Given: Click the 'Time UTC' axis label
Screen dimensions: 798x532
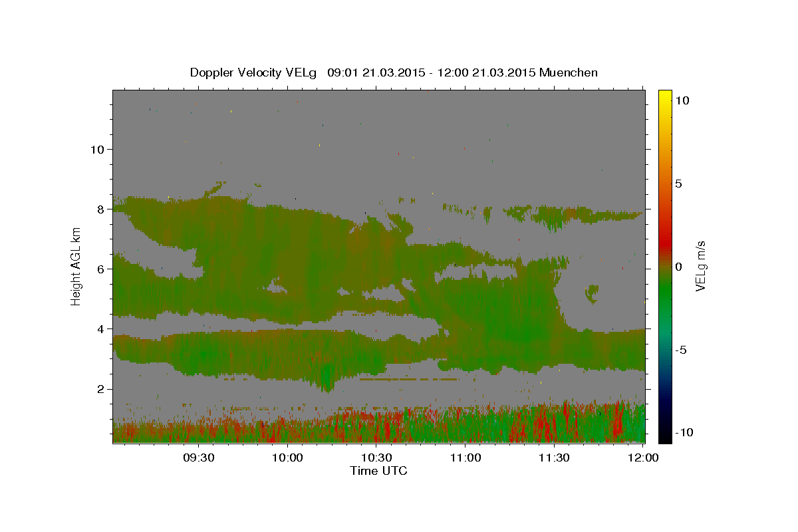Looking at the screenshot, I should pyautogui.click(x=378, y=471).
